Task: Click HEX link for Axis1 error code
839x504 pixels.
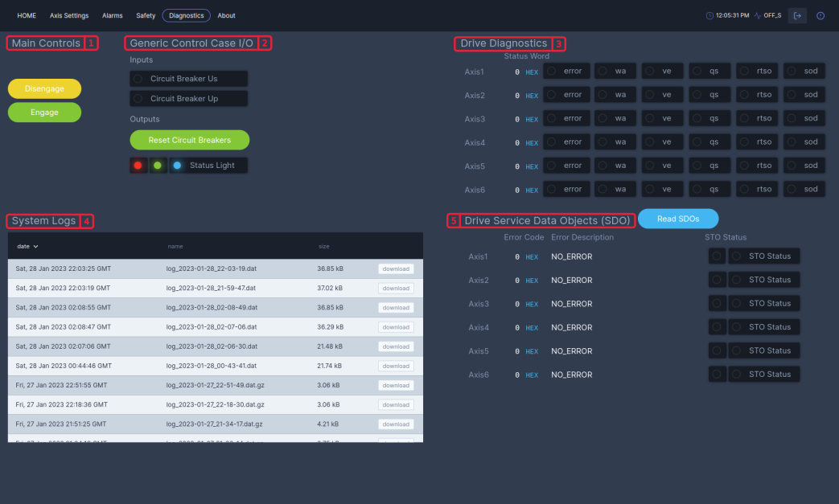Action: pyautogui.click(x=532, y=257)
